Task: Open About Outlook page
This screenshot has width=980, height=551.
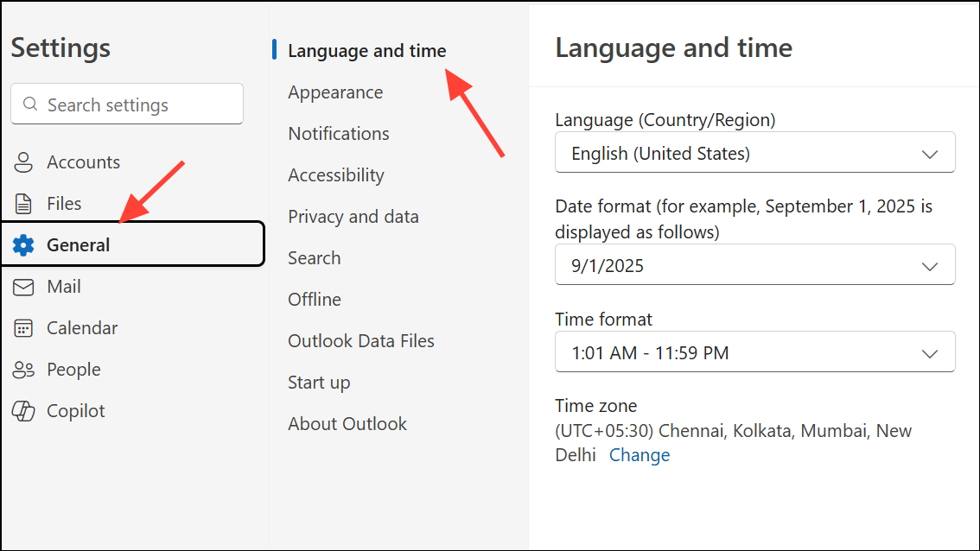Action: click(x=347, y=424)
